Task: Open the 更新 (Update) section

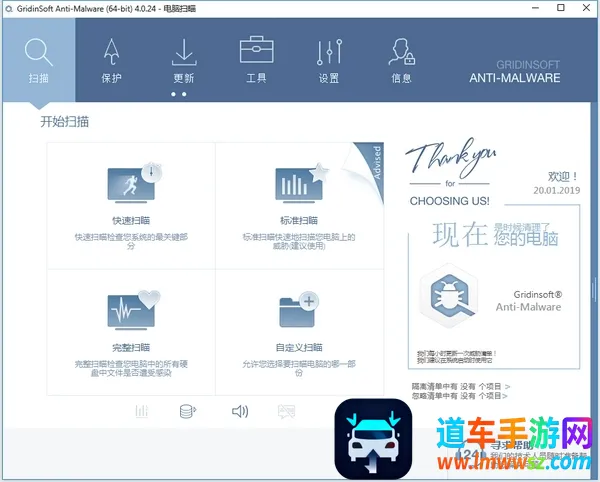Action: coord(183,60)
